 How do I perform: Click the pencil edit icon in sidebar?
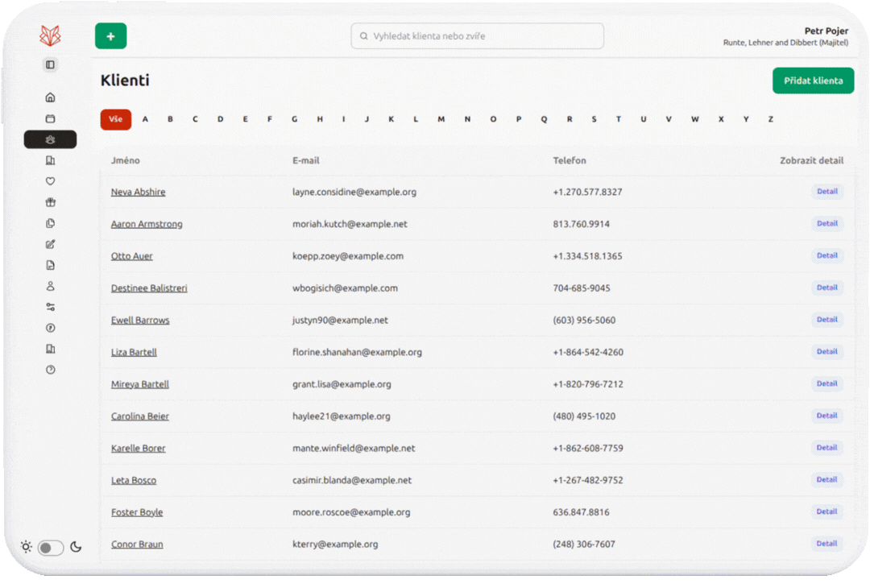[x=50, y=244]
